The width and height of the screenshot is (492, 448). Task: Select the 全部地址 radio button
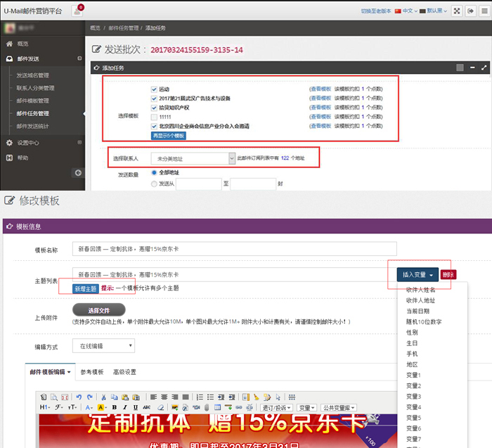(155, 172)
